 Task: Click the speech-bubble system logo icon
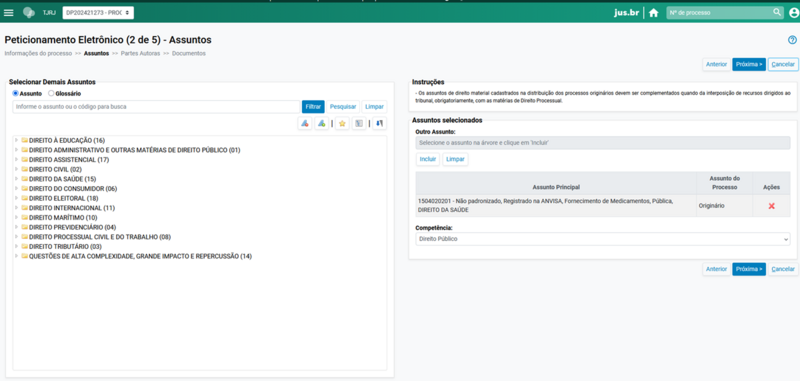point(29,13)
